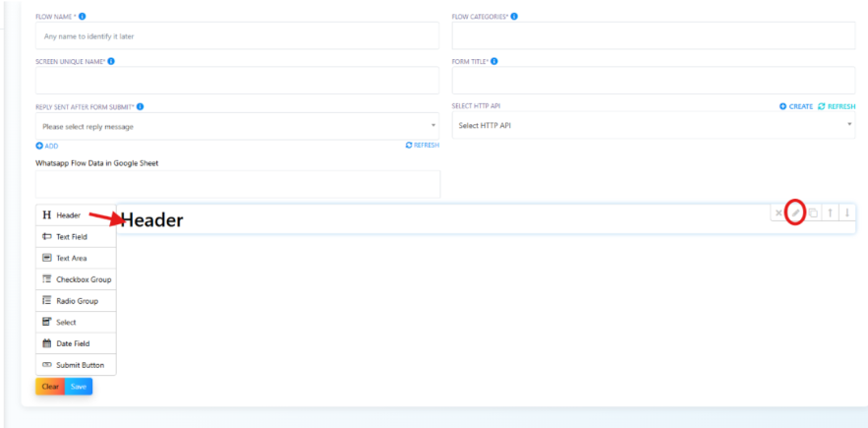
Task: Refresh the HTTP API list
Action: (x=837, y=106)
